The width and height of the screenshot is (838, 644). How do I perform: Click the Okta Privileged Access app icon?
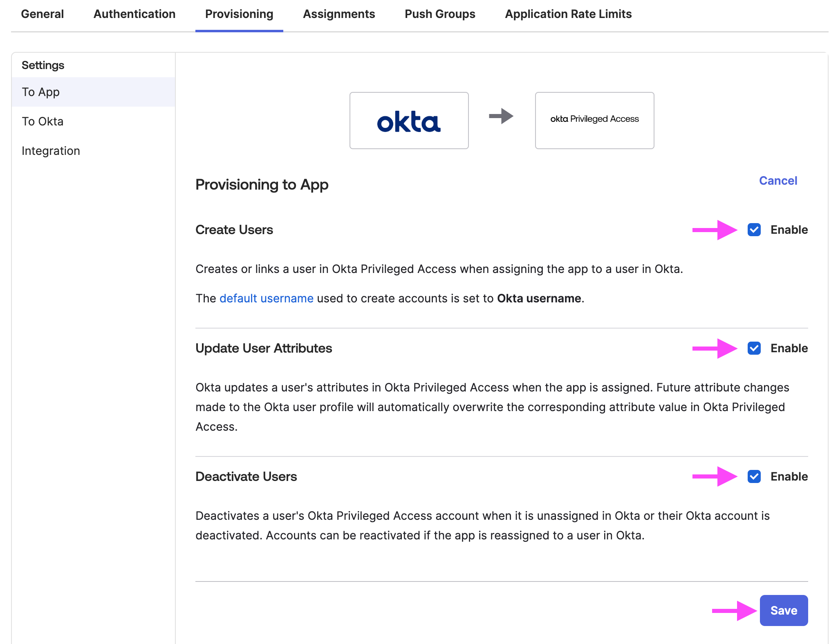594,120
